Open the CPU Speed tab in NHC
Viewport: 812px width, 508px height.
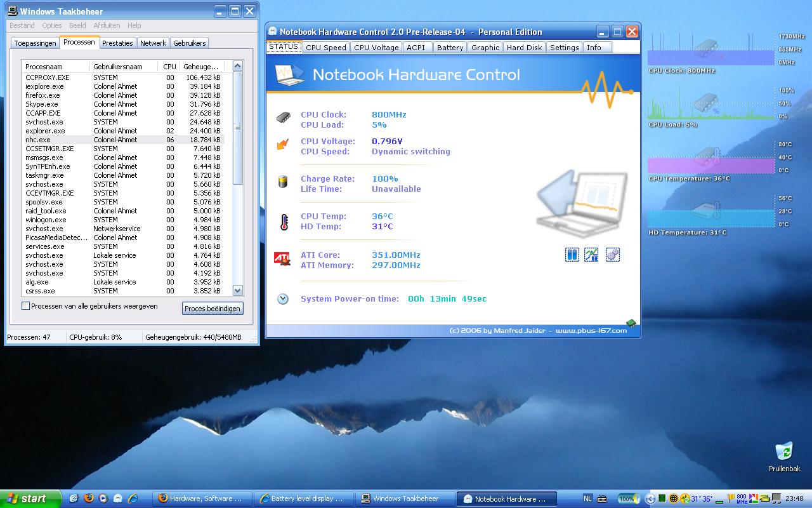(x=326, y=48)
